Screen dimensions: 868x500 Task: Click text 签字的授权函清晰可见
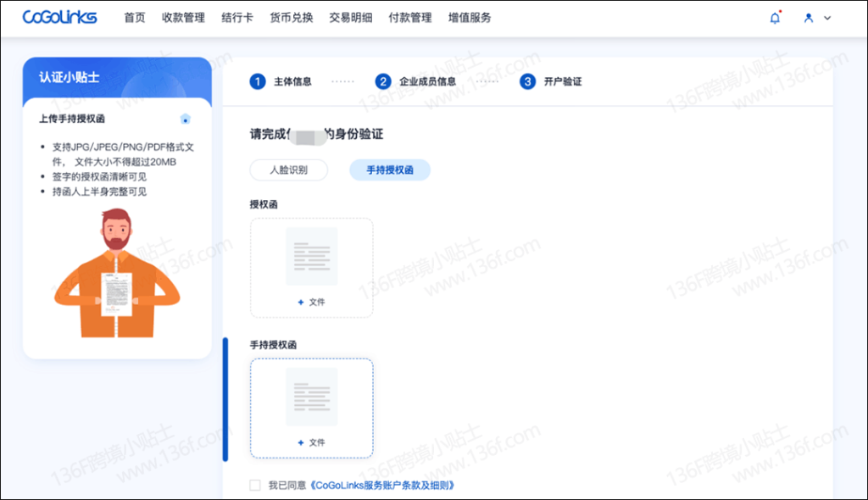pos(100,176)
